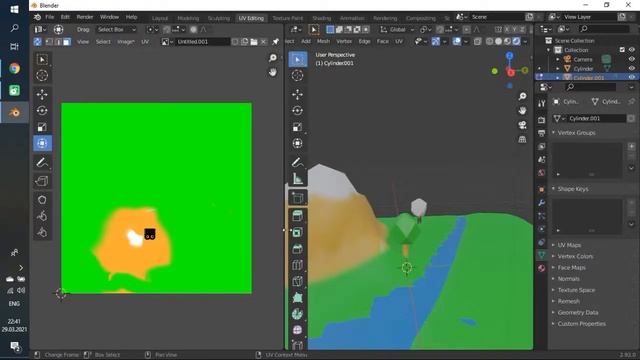The height and width of the screenshot is (360, 640).
Task: Expand the Vertex Colors panel
Action: (x=553, y=256)
